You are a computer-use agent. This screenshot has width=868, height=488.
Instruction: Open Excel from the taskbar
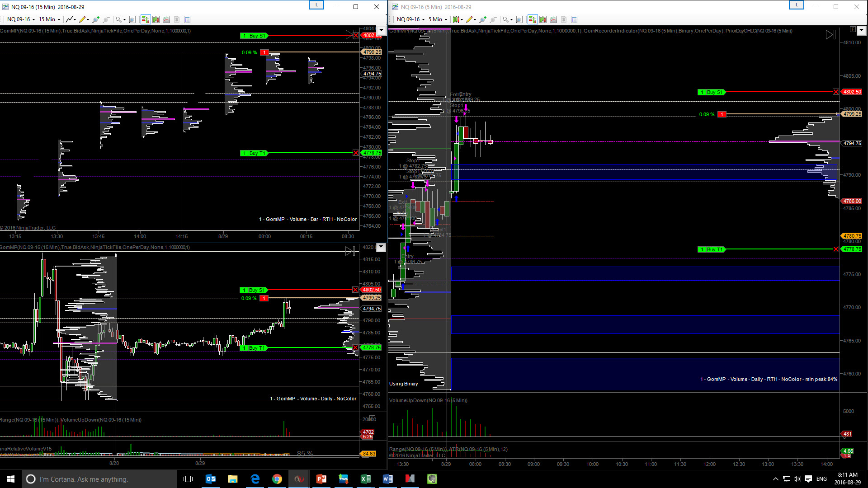tap(366, 479)
